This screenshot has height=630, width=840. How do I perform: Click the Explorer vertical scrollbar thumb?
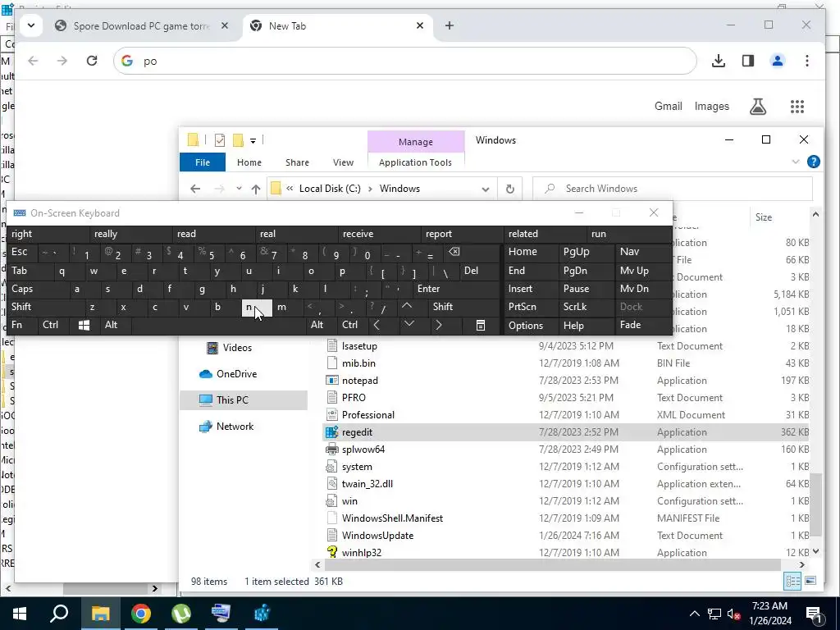coord(815,504)
